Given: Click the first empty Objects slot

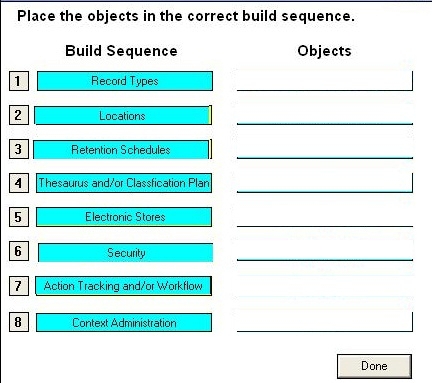Looking at the screenshot, I should (x=325, y=81).
